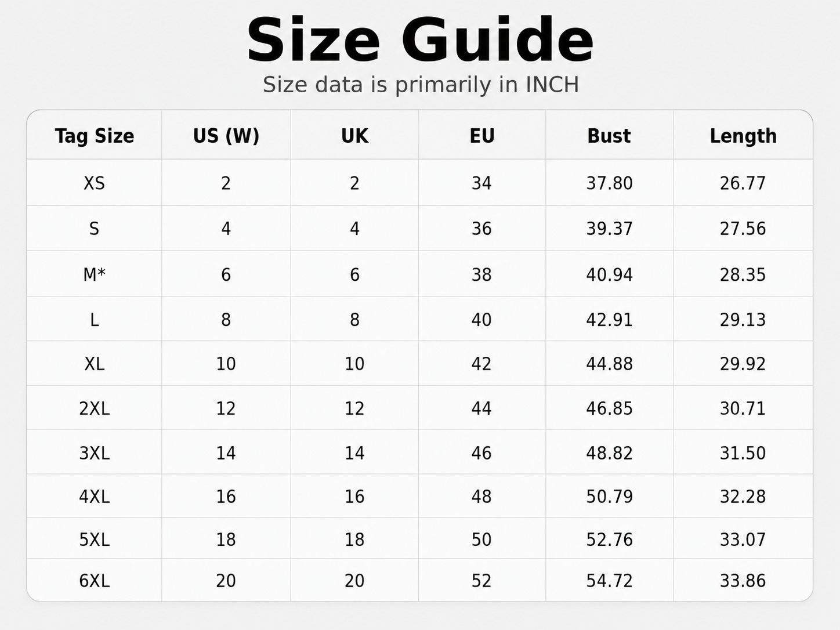This screenshot has height=630, width=840.
Task: Select the EU column header
Action: click(482, 136)
